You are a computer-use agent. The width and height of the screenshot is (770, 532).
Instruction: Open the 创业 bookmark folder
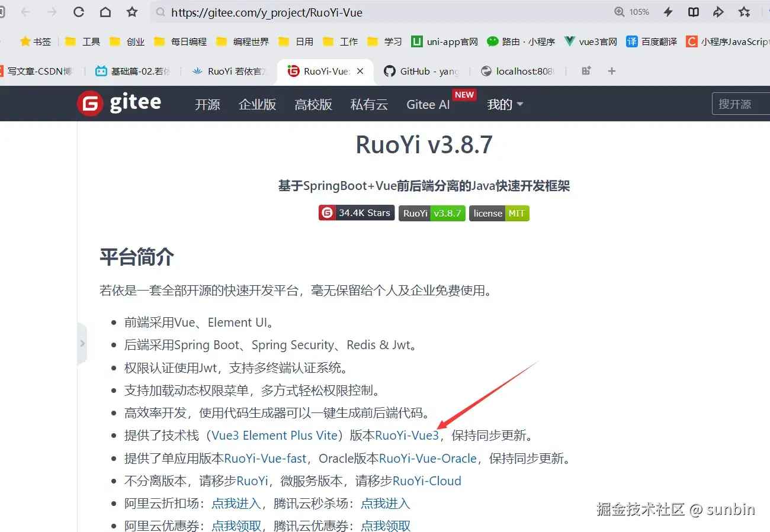click(x=127, y=41)
